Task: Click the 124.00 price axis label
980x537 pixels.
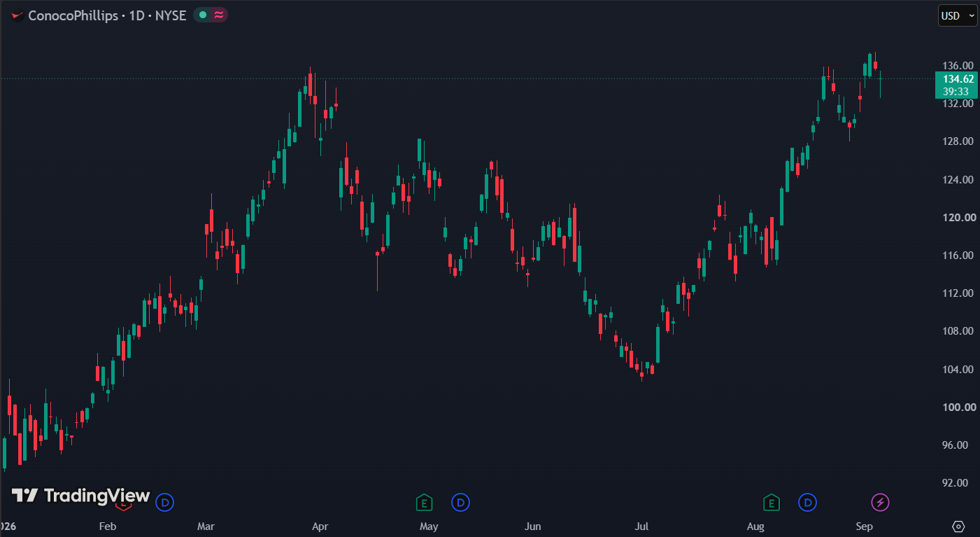Action: pos(958,179)
